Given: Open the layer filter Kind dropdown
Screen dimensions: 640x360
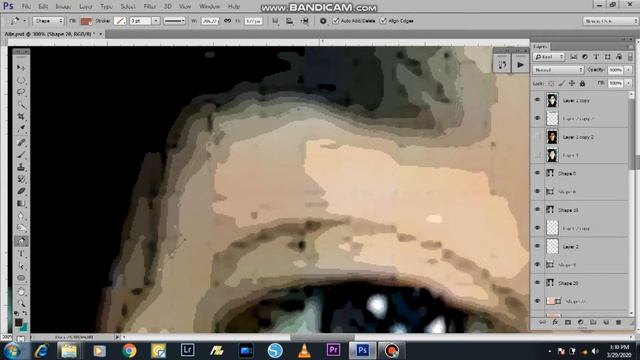Looking at the screenshot, I should click(549, 57).
